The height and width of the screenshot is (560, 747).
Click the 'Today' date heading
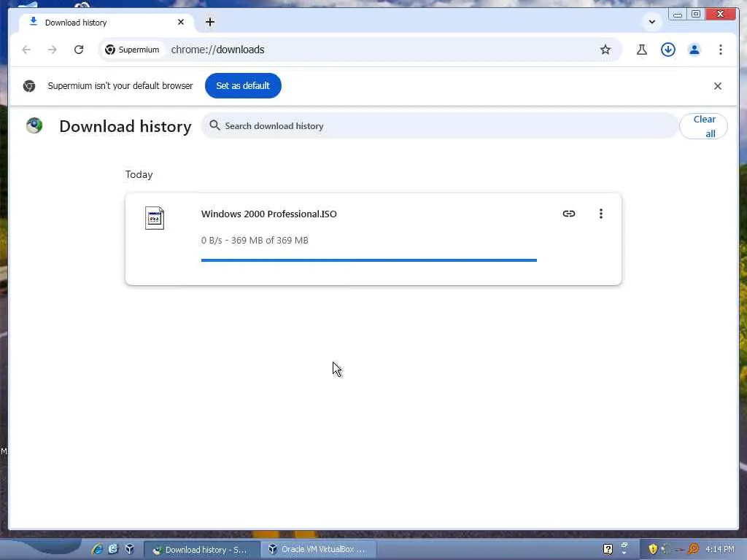click(x=139, y=174)
